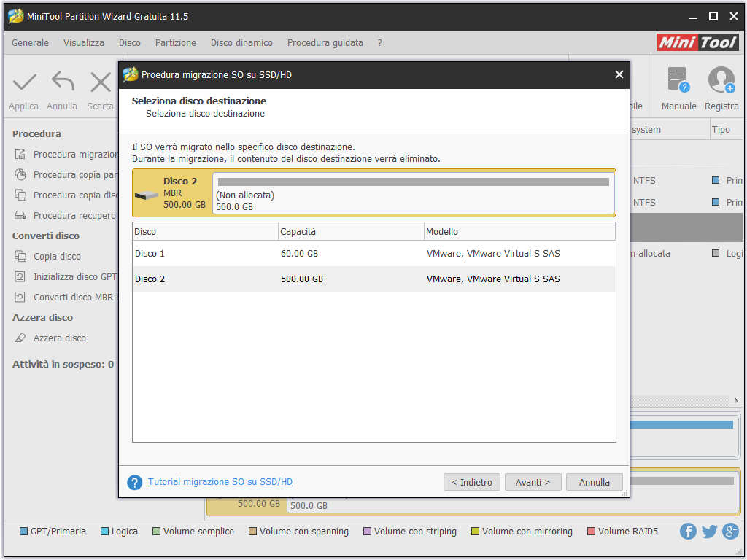Open the Manuale help icon
Screen dimensions: 747x560
pyautogui.click(x=678, y=80)
